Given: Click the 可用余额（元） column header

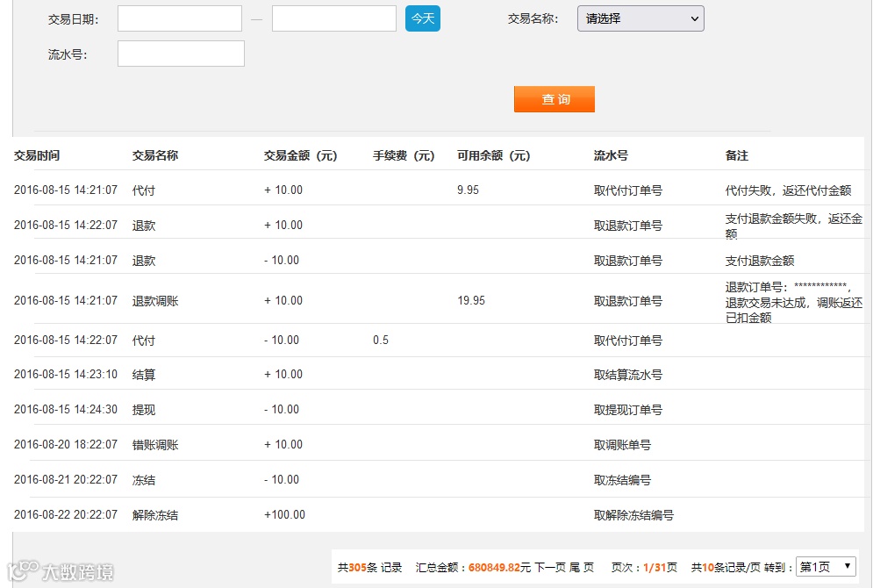Looking at the screenshot, I should click(493, 155).
